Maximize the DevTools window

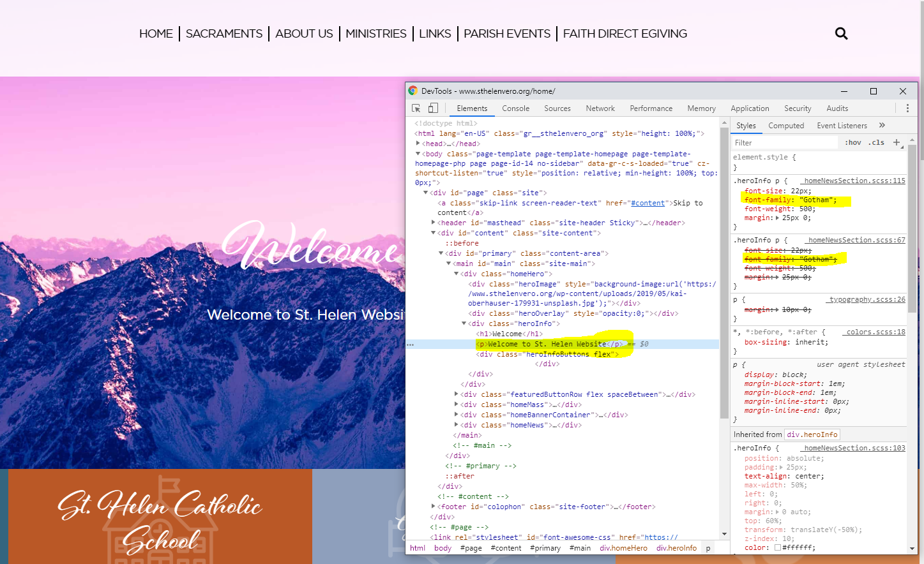[x=874, y=91]
